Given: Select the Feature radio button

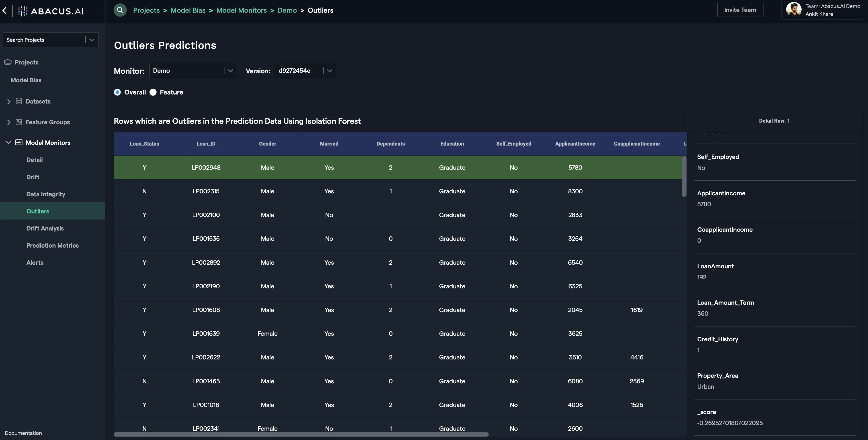Looking at the screenshot, I should (x=153, y=92).
